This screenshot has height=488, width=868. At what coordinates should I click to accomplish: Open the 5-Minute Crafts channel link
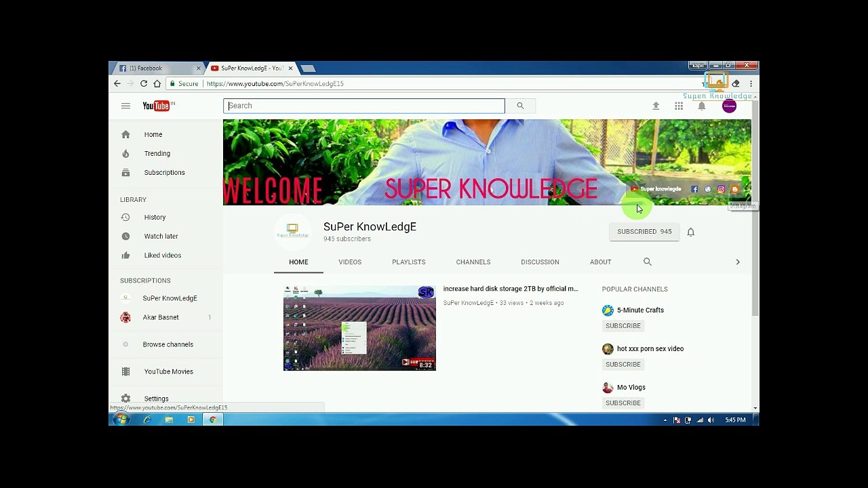pos(640,310)
